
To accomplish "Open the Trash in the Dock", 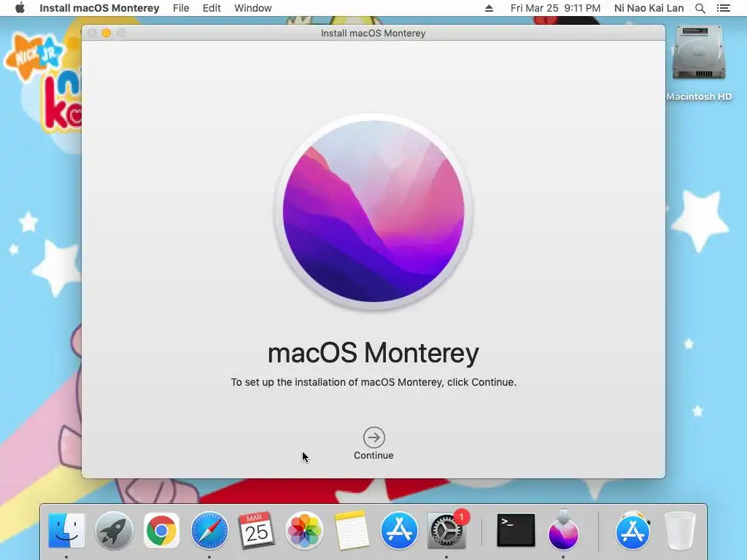I will tap(680, 531).
